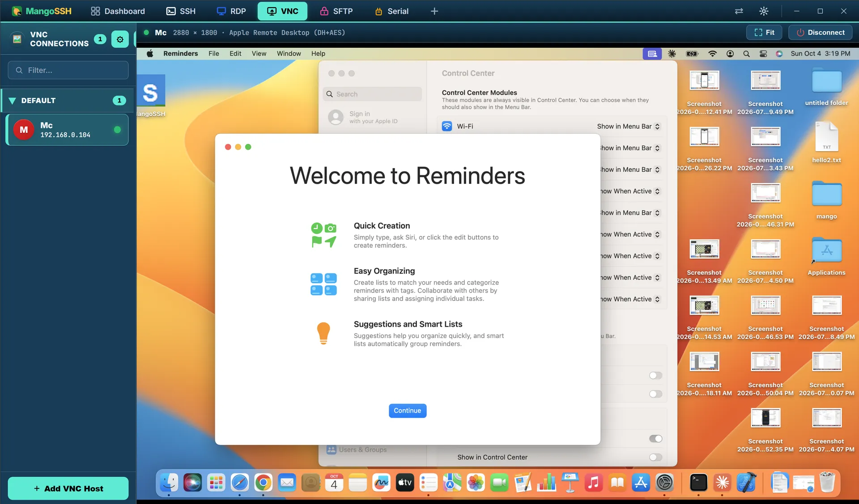Open Apple TV in the remote Dock
The width and height of the screenshot is (859, 504).
tap(405, 483)
